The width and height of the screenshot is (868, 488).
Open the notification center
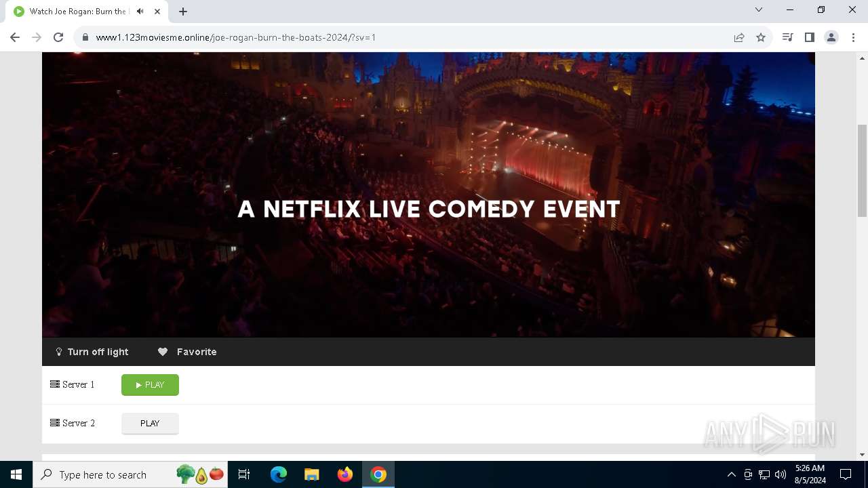[846, 474]
